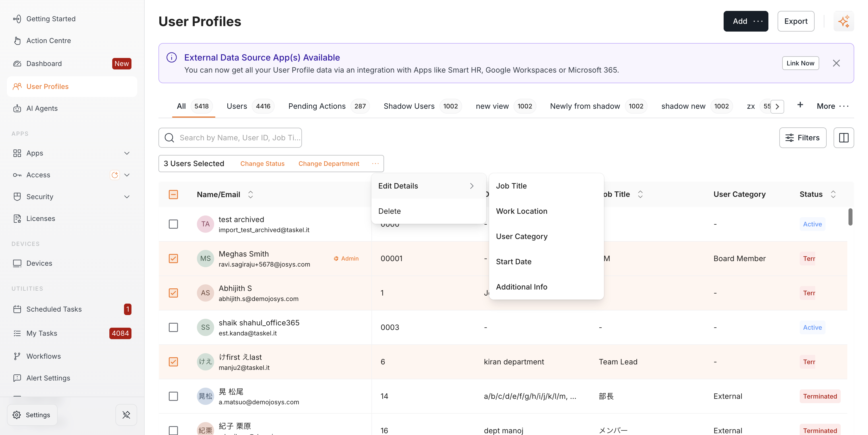The height and width of the screenshot is (435, 868).
Task: Choose Job Title in edit submenu
Action: [x=546, y=186]
